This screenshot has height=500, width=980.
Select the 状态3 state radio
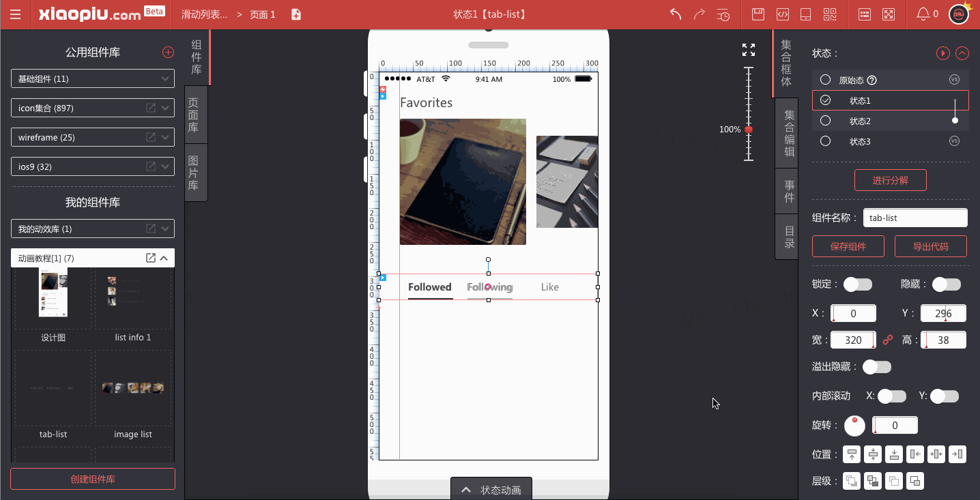coord(825,141)
